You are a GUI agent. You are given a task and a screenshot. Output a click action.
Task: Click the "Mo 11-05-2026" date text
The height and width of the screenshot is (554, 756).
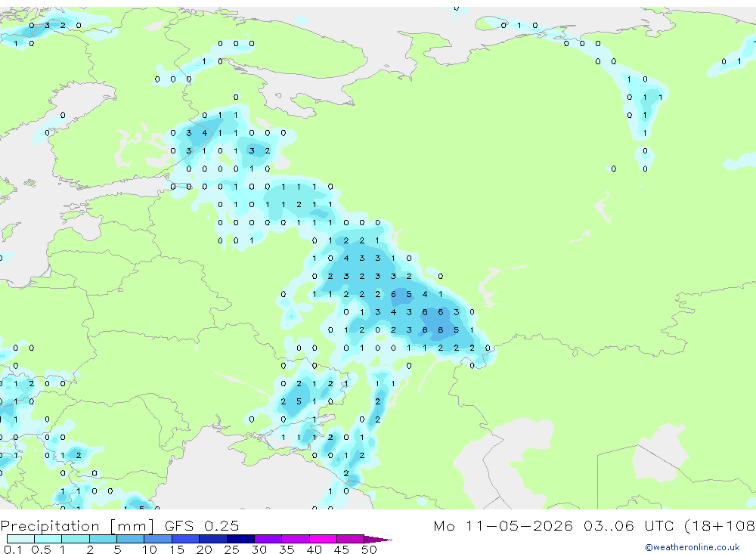click(503, 525)
